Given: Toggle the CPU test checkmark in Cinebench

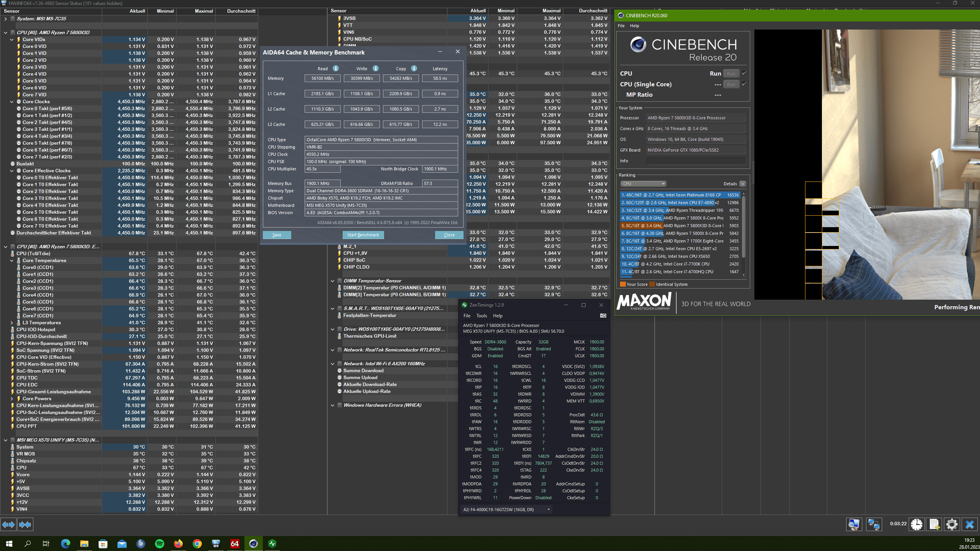Looking at the screenshot, I should pos(744,73).
